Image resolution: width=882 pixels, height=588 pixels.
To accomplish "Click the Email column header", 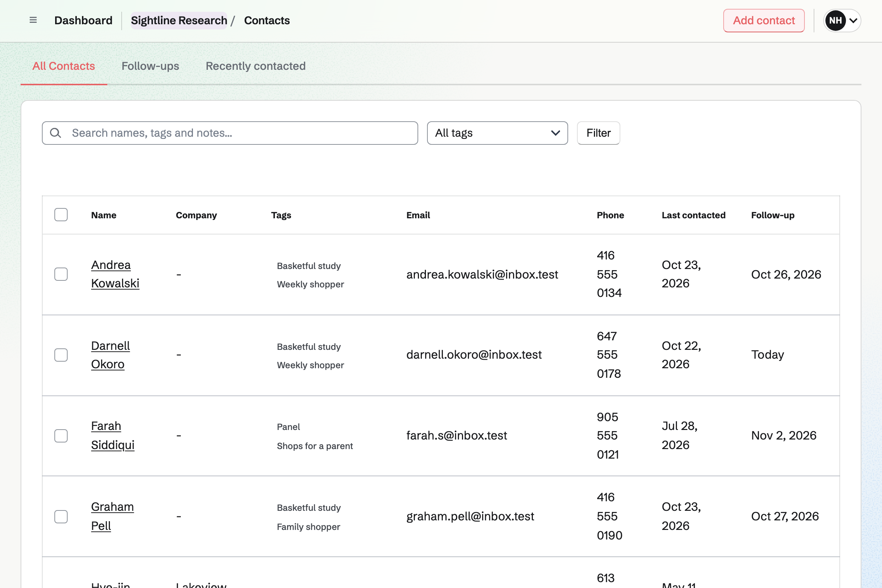I will [418, 215].
